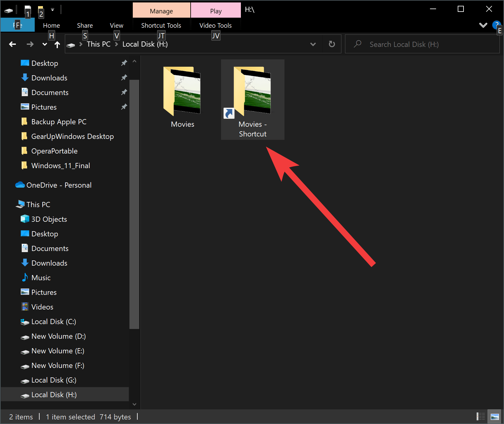Screen dimensions: 504x424
Task: Open the address bar history dropdown
Action: tap(313, 44)
